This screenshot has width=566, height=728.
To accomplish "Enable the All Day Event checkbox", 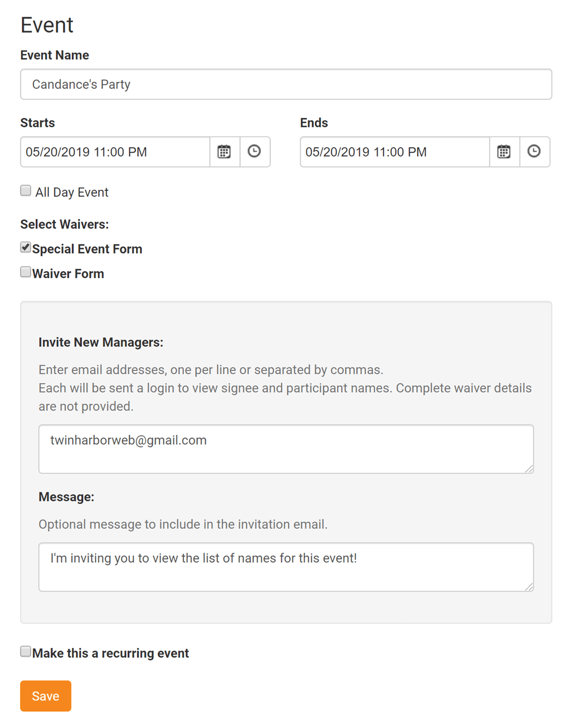I will pos(25,190).
